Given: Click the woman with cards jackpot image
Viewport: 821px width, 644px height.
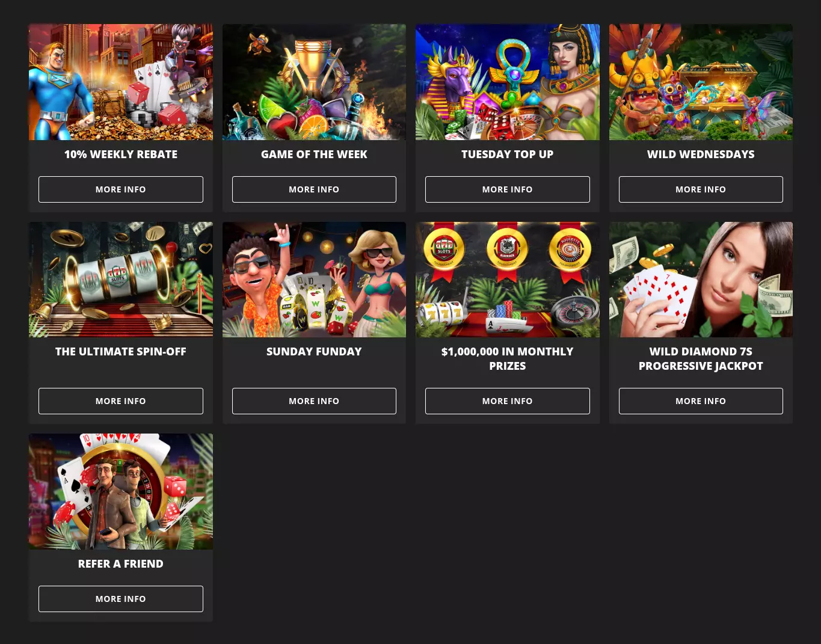Looking at the screenshot, I should pyautogui.click(x=701, y=280).
